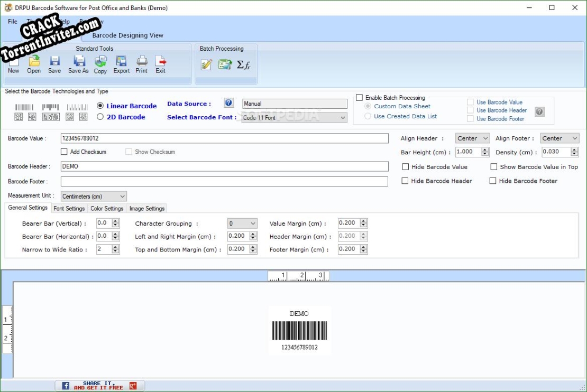Export the barcode design
Screen dimensions: 587x392
coord(121,63)
